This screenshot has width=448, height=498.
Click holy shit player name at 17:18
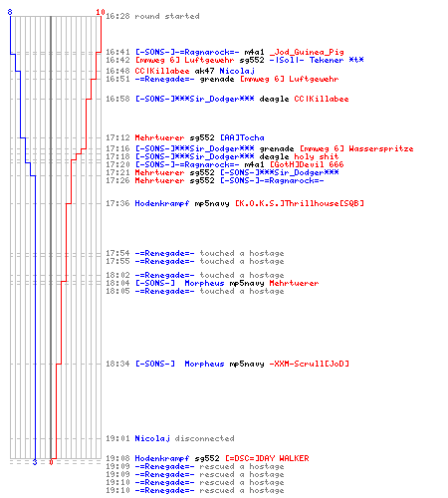click(317, 156)
